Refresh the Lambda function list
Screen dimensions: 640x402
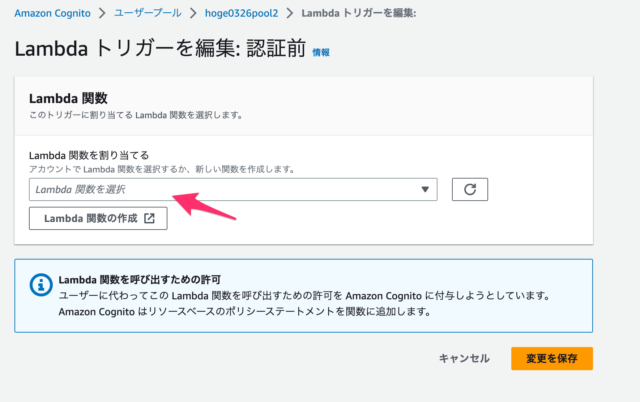pos(469,189)
